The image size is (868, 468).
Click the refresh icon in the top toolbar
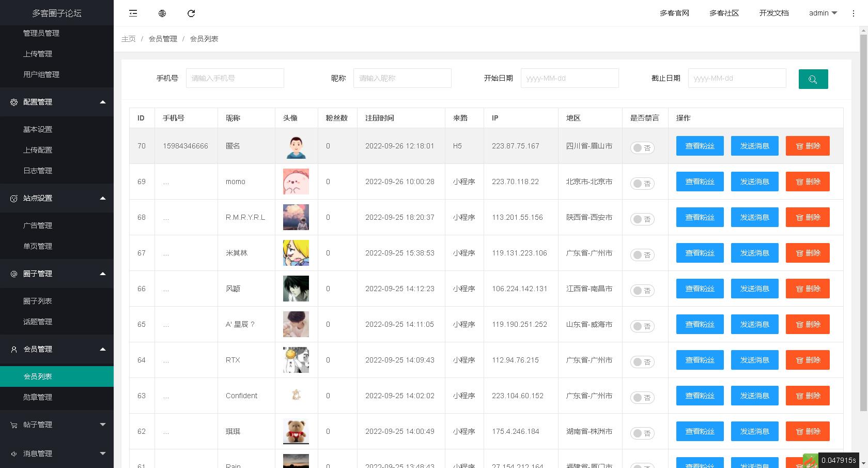[x=191, y=13]
